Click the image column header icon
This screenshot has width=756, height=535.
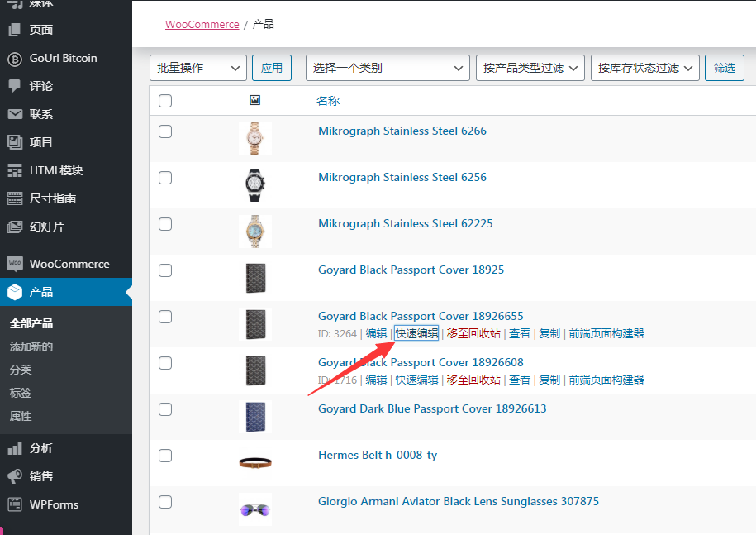(255, 100)
